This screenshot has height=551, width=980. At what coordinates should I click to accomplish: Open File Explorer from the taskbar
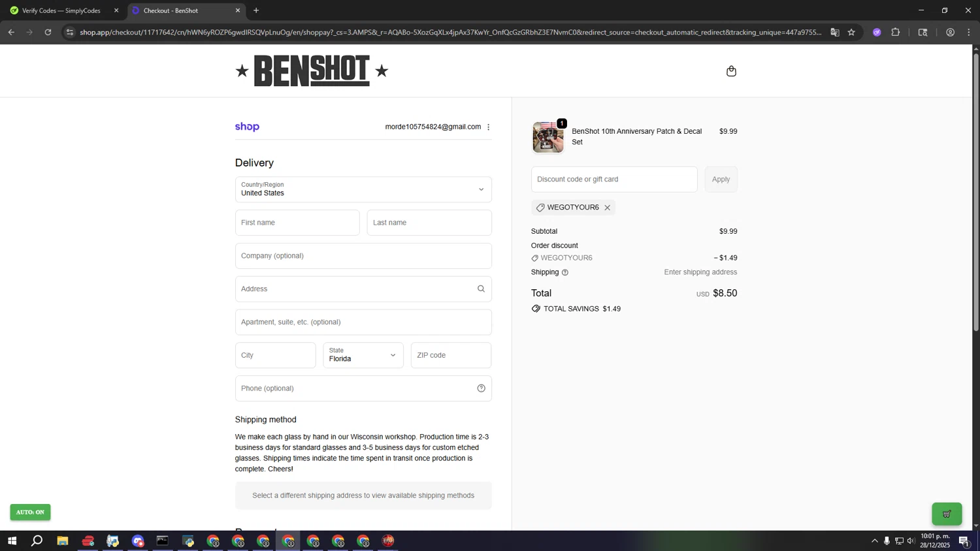[63, 541]
